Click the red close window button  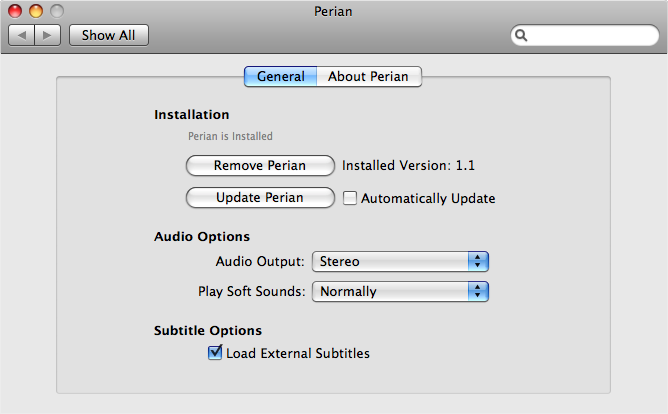[x=15, y=11]
